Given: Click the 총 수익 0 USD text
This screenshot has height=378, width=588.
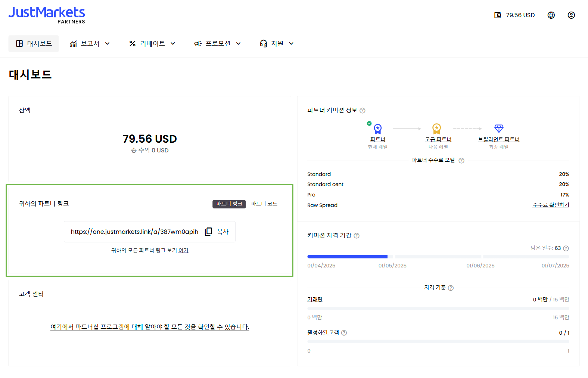Looking at the screenshot, I should coord(150,151).
